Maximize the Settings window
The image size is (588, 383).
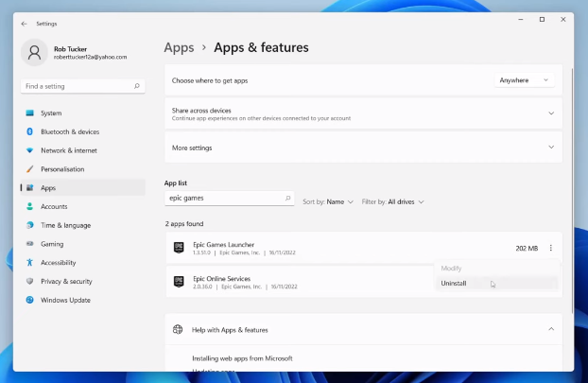pyautogui.click(x=542, y=20)
